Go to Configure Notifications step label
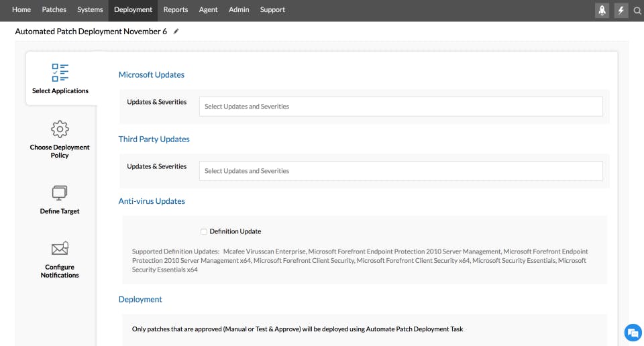 pos(60,271)
